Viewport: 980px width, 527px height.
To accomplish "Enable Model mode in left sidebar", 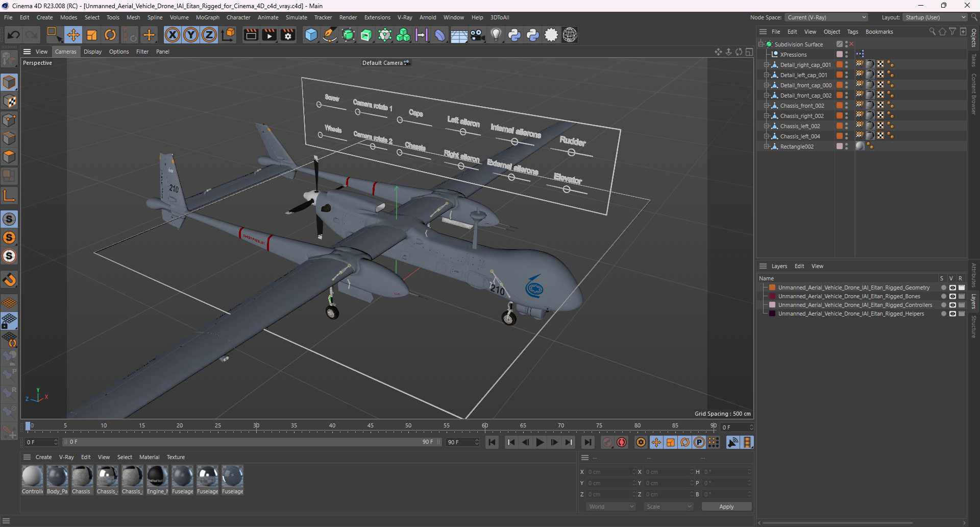I will [x=9, y=83].
